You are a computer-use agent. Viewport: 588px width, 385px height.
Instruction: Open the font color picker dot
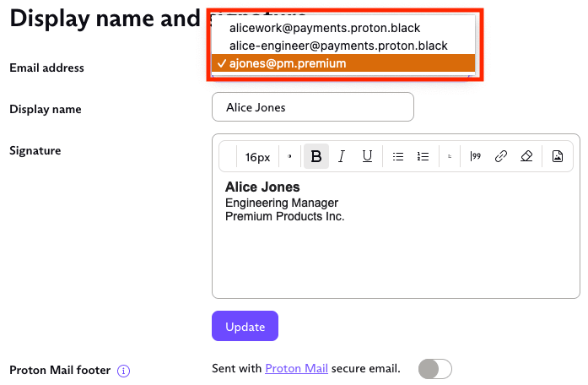tap(289, 156)
